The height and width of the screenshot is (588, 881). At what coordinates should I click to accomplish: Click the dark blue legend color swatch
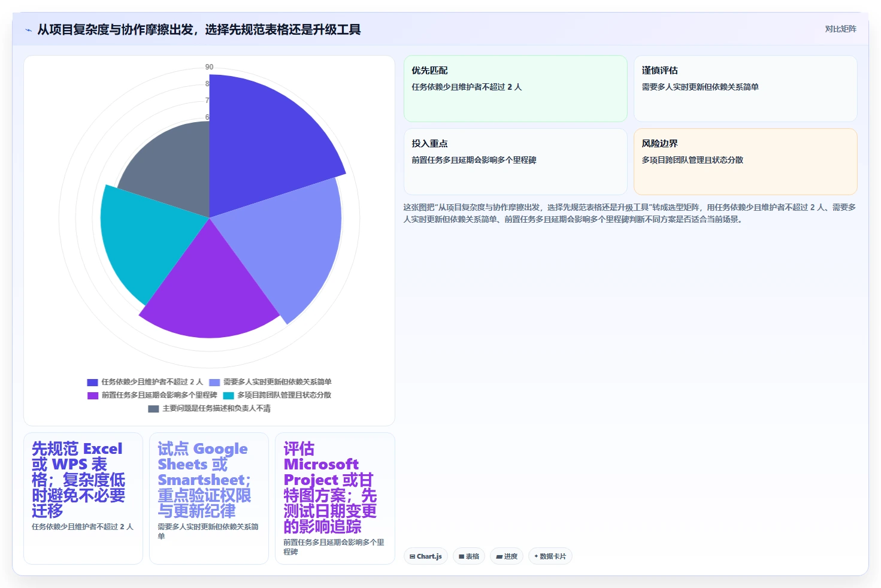tap(92, 382)
